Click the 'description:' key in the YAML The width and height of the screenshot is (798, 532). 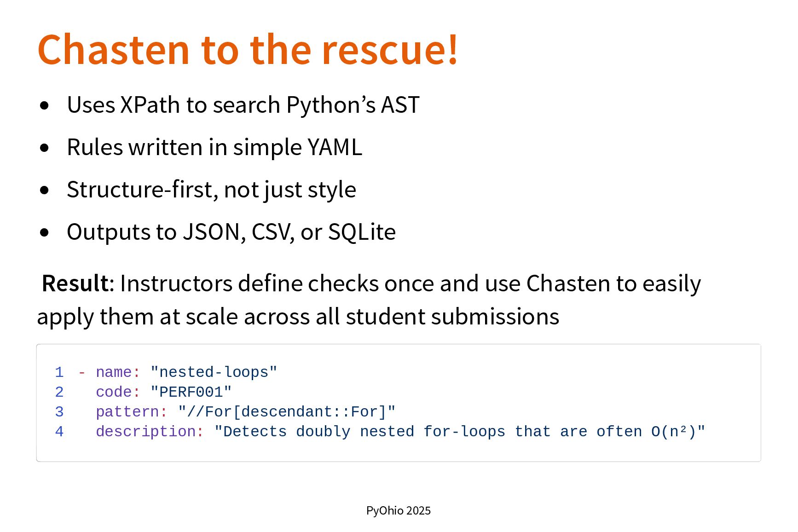click(x=150, y=431)
